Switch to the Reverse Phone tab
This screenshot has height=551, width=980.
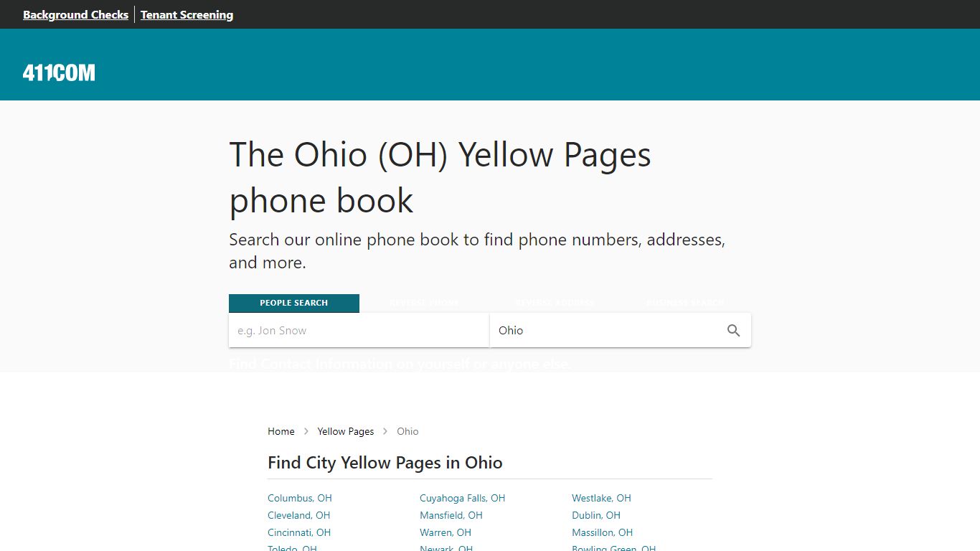[425, 303]
